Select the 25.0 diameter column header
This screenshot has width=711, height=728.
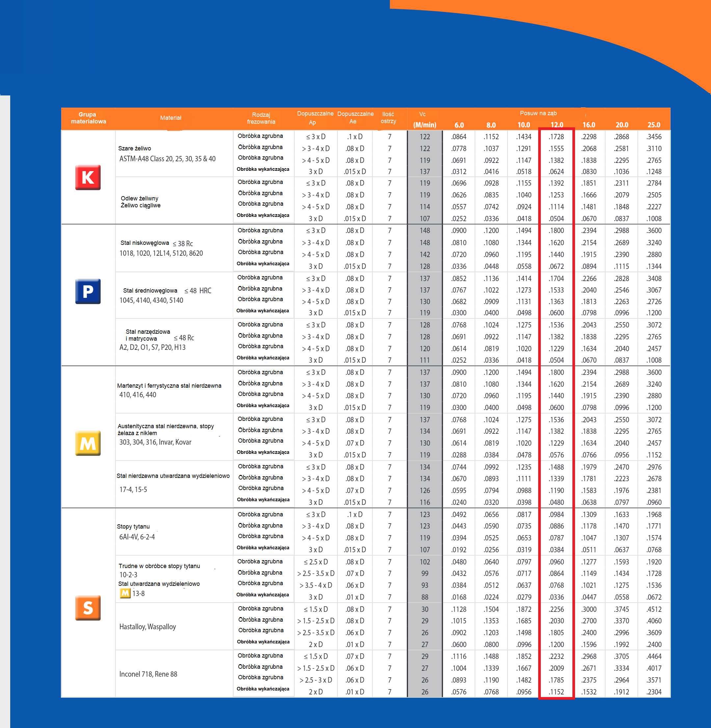pos(654,125)
